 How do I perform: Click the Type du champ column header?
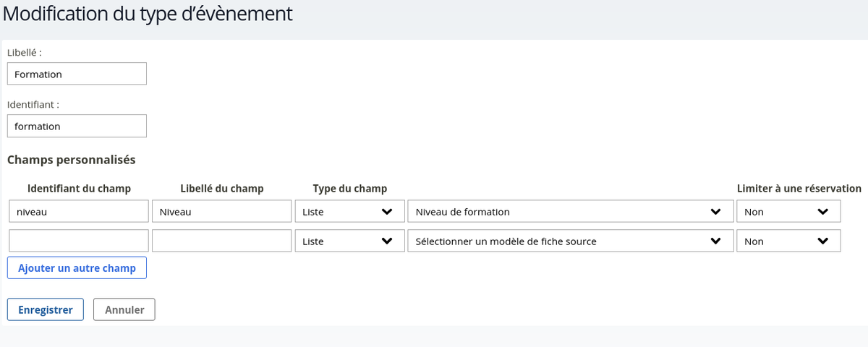point(350,188)
